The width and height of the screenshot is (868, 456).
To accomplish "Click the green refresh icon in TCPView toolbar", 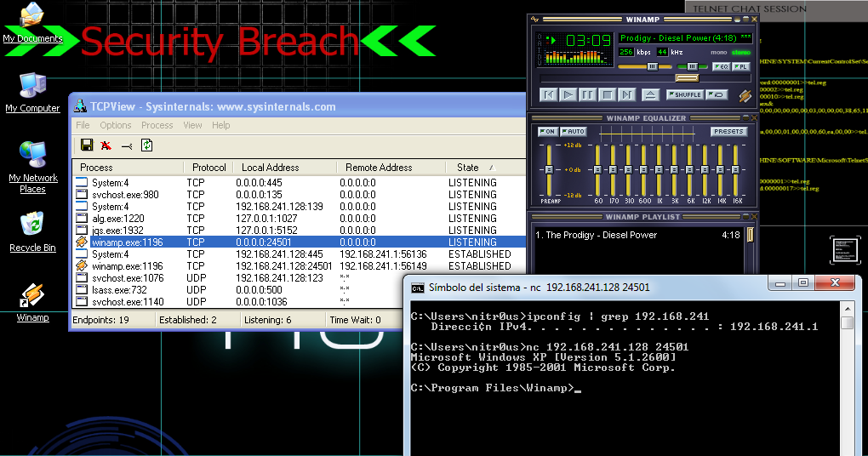I will tap(146, 145).
